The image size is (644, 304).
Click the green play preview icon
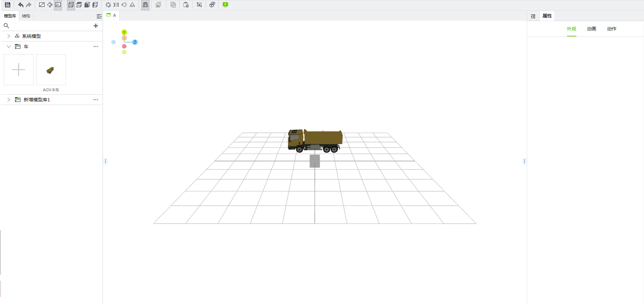pos(225,5)
